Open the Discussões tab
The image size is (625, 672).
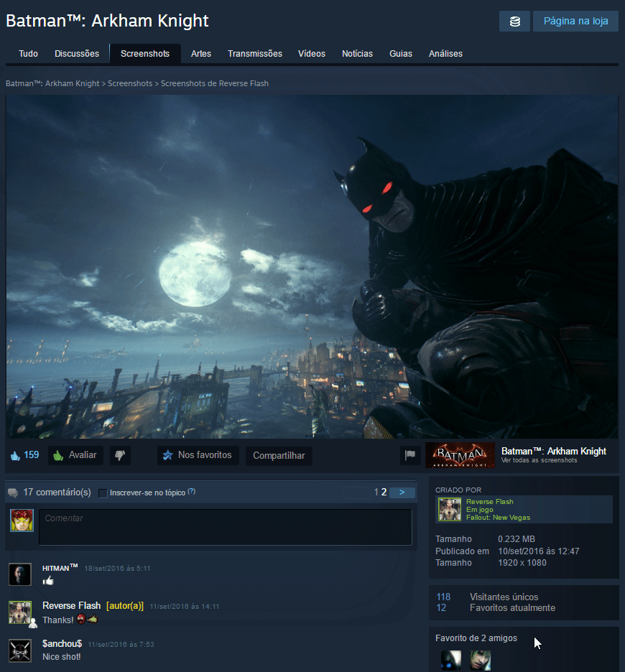(x=77, y=54)
